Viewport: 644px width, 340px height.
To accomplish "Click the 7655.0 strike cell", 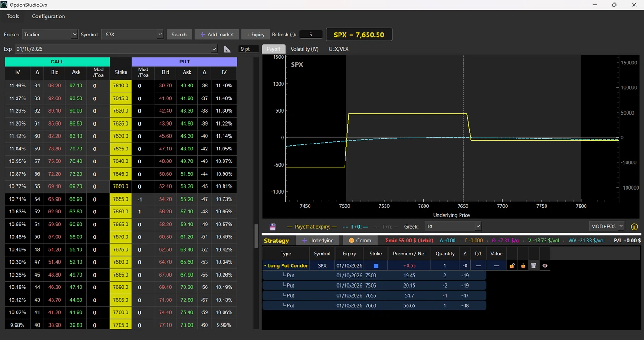I will [x=121, y=199].
